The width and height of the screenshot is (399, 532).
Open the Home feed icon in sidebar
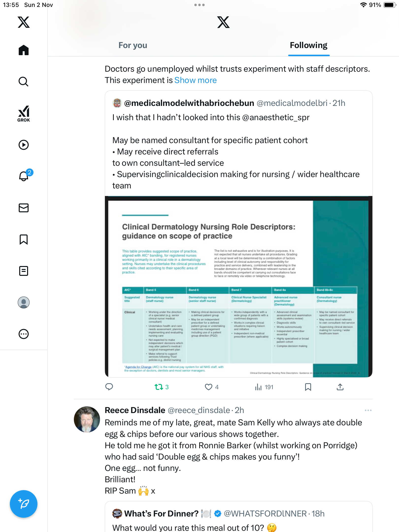tap(24, 50)
